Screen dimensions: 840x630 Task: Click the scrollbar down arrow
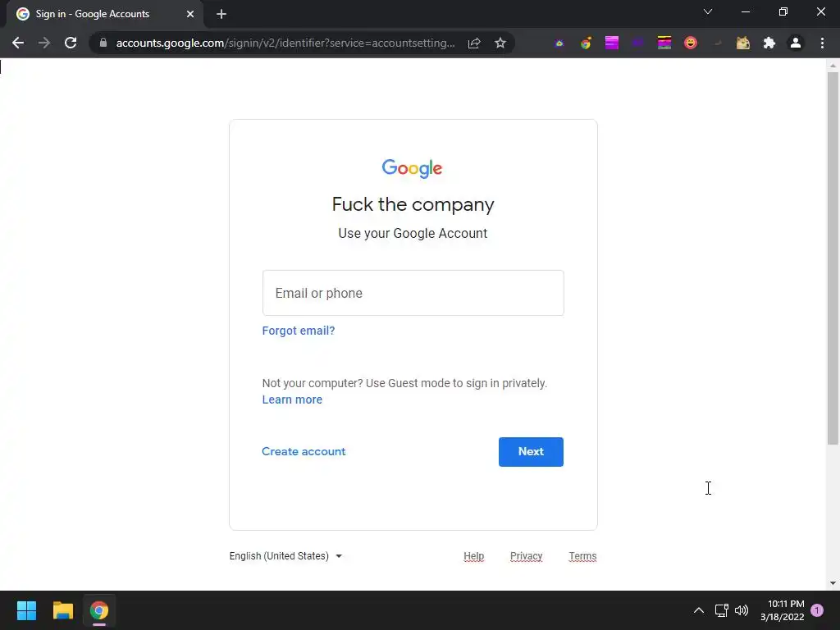tap(833, 583)
